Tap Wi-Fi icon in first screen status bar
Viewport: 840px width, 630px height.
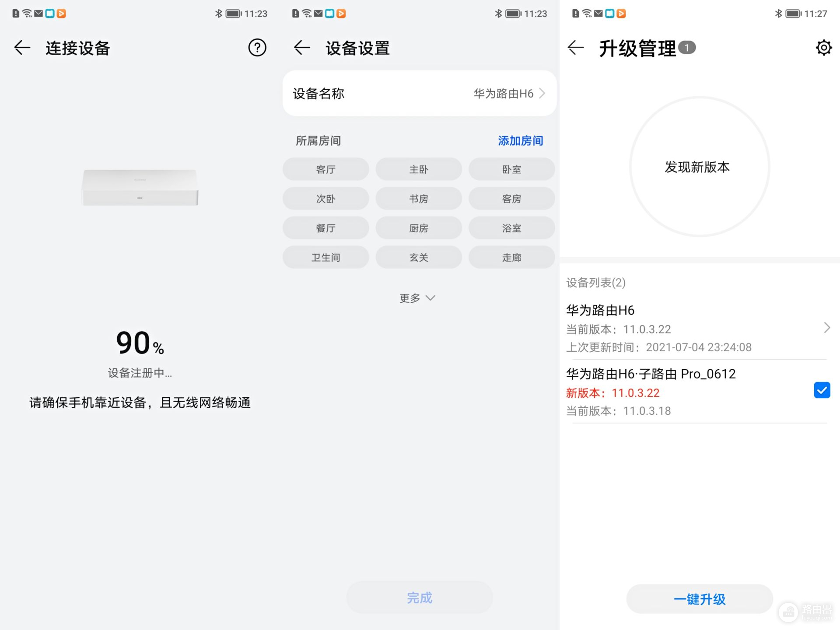pyautogui.click(x=27, y=14)
